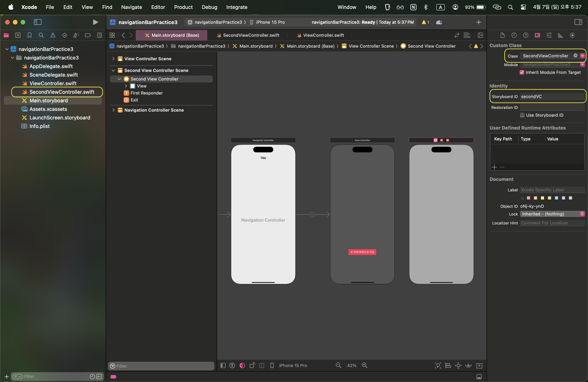Open the Size inspector ruler icon
This screenshot has height=382, width=588.
click(x=561, y=35)
